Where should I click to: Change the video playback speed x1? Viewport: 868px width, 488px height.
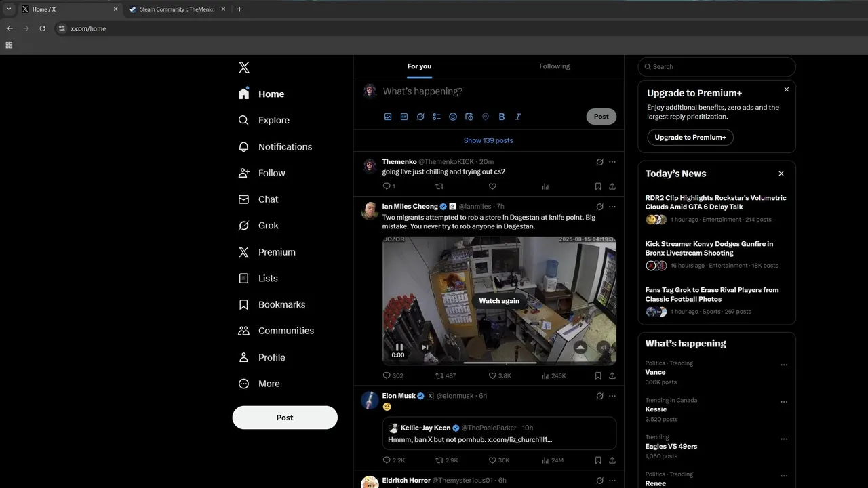click(x=603, y=347)
